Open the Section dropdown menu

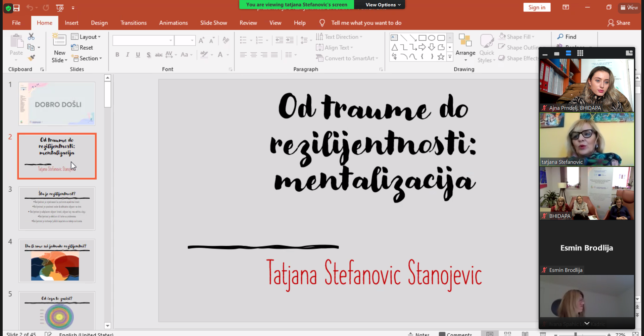tap(87, 58)
